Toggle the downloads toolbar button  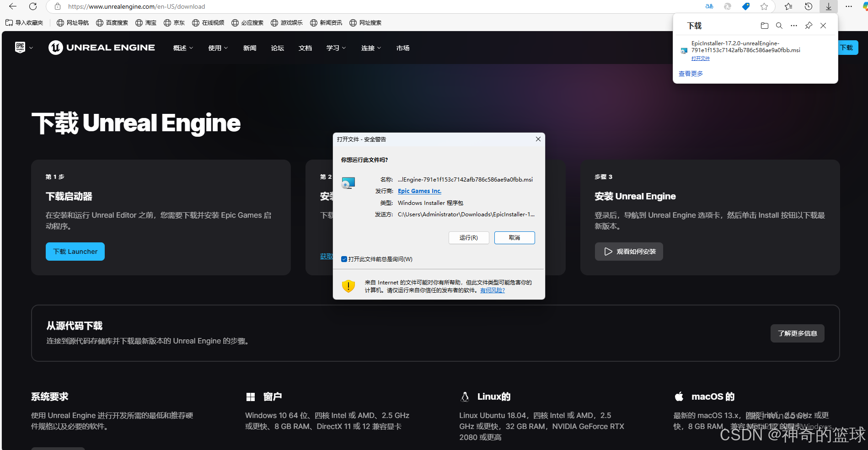click(x=829, y=6)
